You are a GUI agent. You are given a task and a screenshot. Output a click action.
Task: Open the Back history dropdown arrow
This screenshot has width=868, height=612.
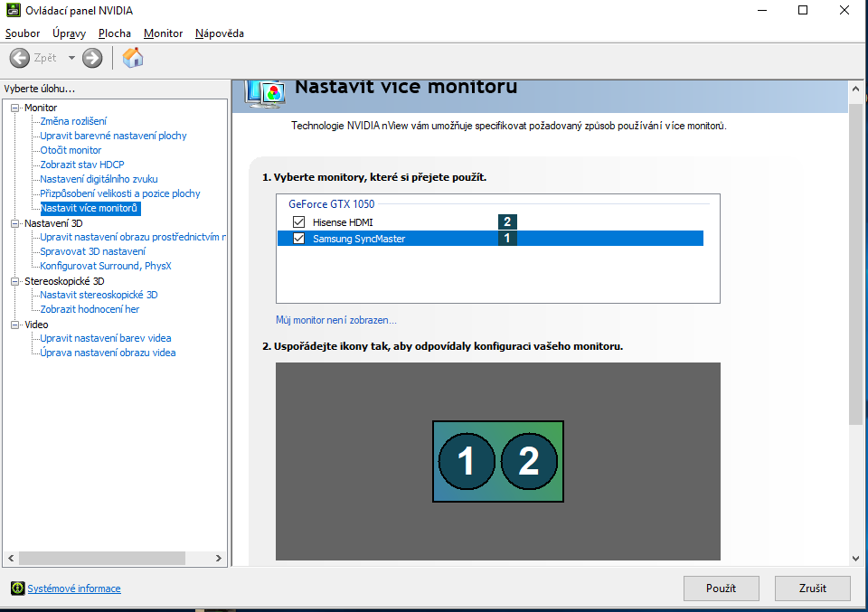coord(71,58)
